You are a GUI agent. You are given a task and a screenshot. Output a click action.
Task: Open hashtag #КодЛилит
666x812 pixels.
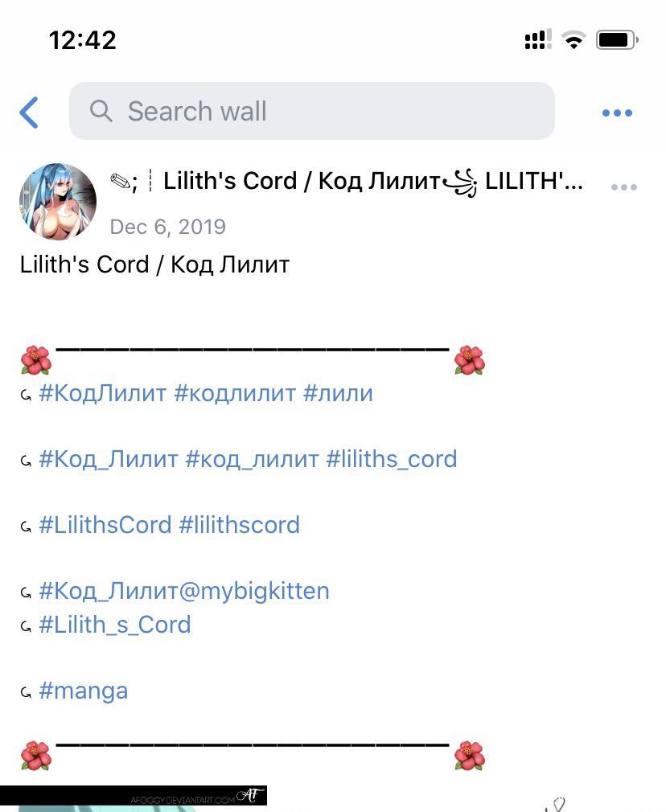coord(103,394)
